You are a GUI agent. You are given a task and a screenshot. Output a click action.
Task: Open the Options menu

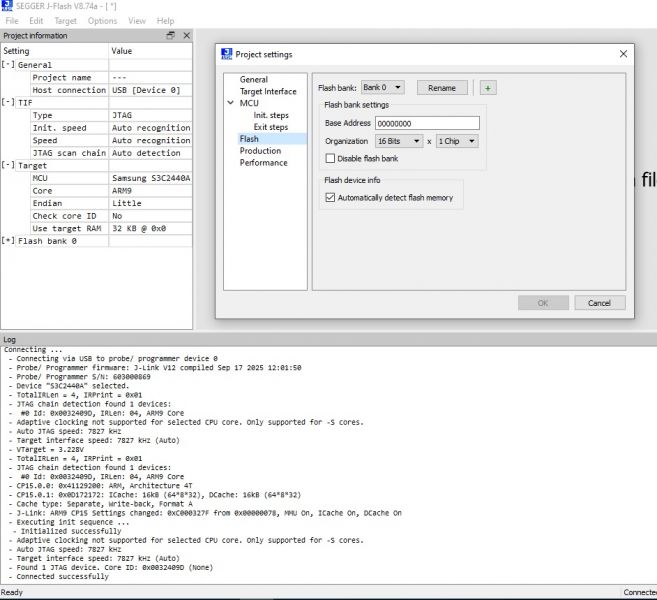[102, 21]
